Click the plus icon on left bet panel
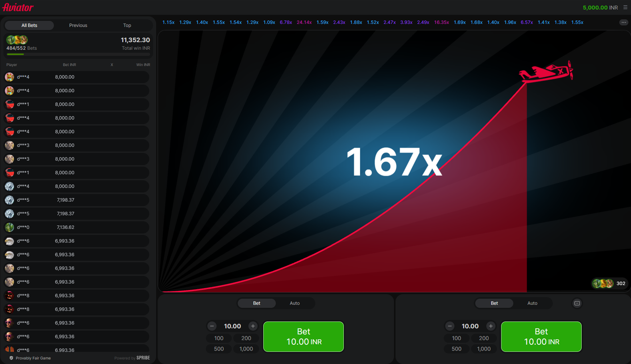This screenshot has height=364, width=631. click(253, 326)
